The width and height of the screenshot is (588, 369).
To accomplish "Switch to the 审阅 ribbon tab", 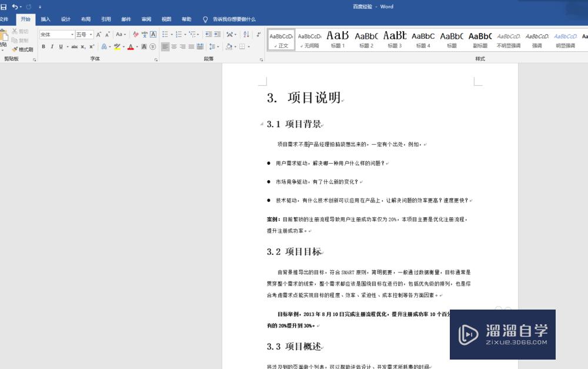I will [146, 19].
